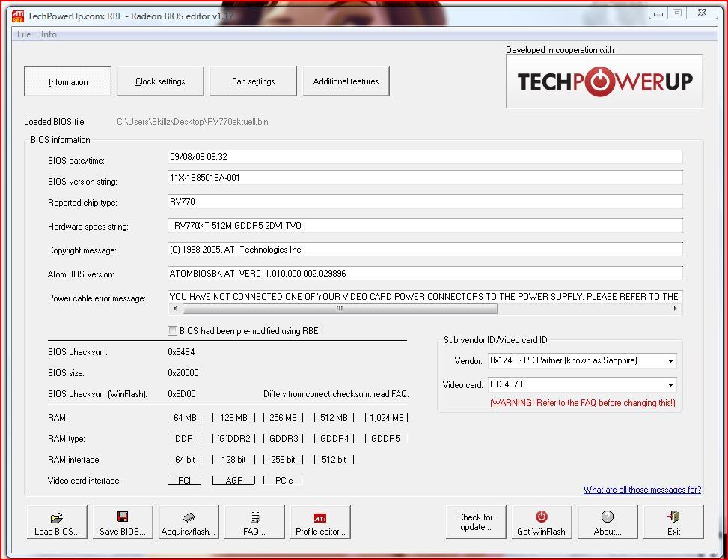
Task: Click the BIOS checksum value 0x64B4
Action: [181, 352]
